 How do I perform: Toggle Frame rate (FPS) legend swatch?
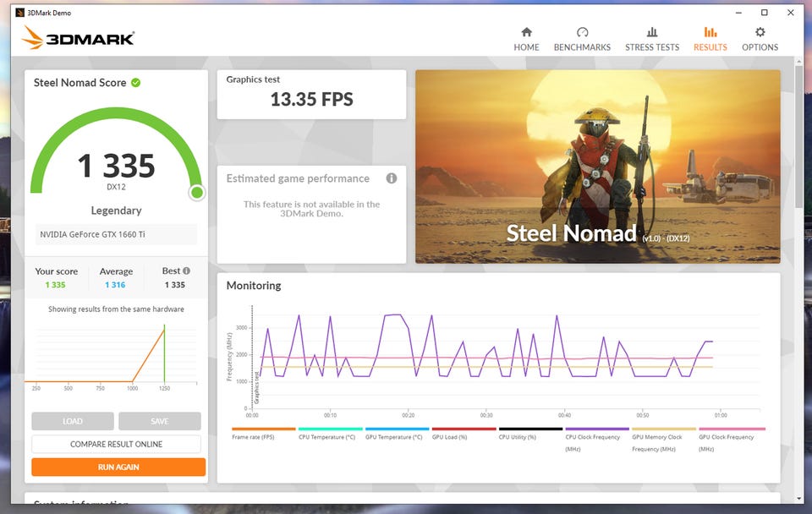tap(264, 429)
